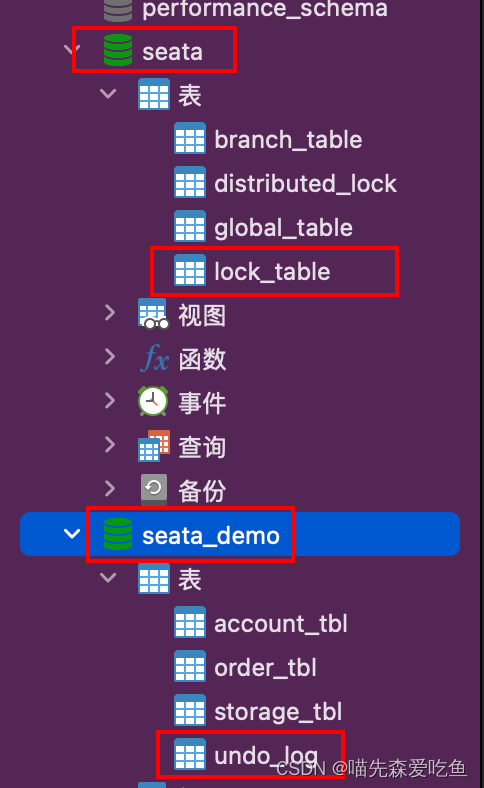The width and height of the screenshot is (484, 788).
Task: Collapse the 表 group under seata
Action: tap(108, 93)
